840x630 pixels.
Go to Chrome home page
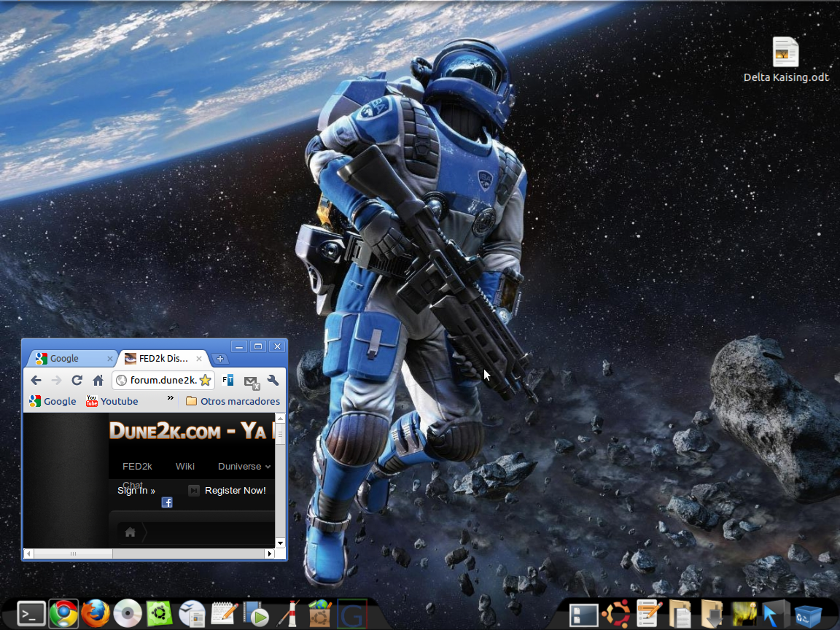pos(98,381)
